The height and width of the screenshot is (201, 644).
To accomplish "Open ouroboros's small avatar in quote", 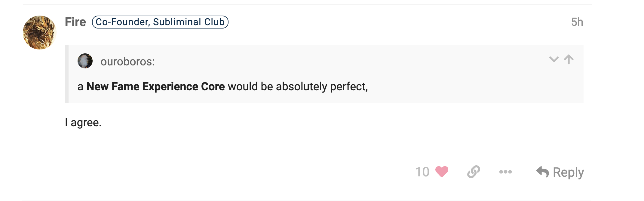I will (85, 61).
